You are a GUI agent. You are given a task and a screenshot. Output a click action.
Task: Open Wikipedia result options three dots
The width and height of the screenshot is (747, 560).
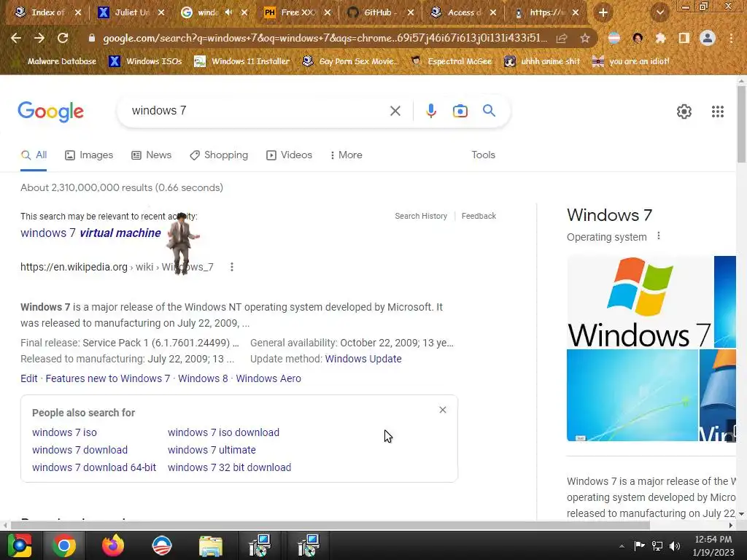(232, 267)
